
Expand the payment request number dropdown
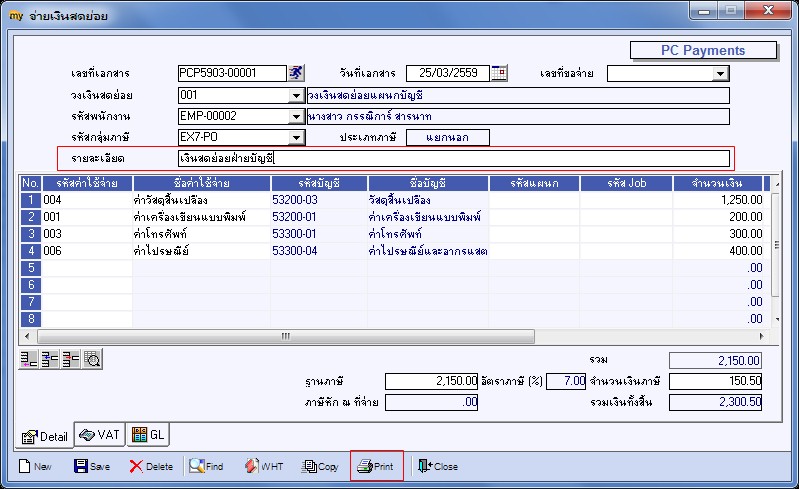point(720,73)
